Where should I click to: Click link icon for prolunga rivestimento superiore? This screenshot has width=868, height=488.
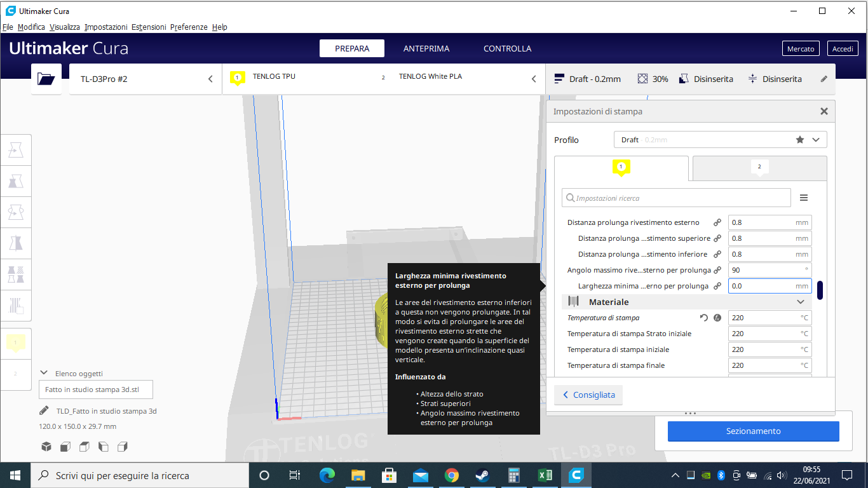pyautogui.click(x=717, y=238)
